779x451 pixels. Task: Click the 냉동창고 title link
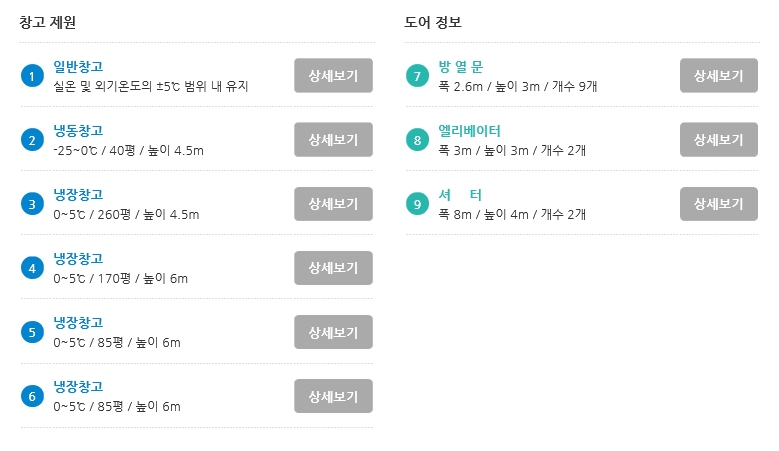pos(78,131)
